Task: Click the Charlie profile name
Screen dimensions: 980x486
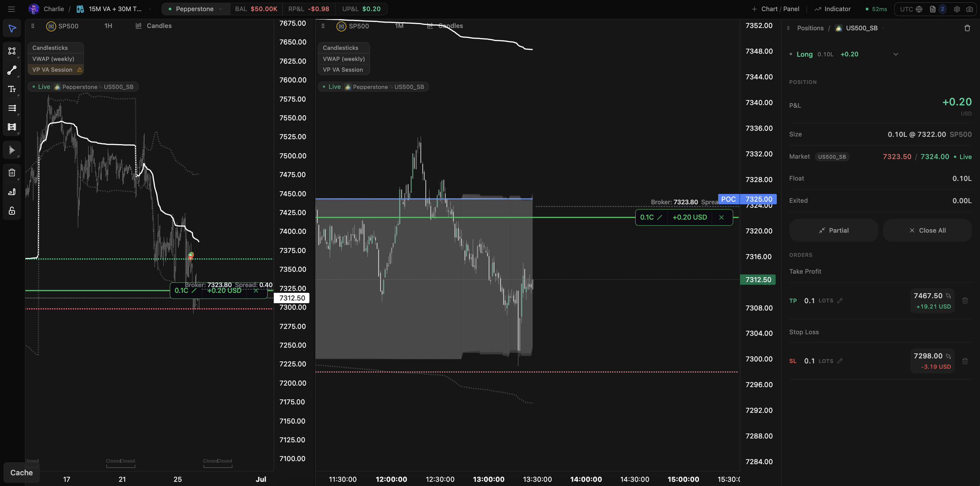Action: [x=54, y=9]
